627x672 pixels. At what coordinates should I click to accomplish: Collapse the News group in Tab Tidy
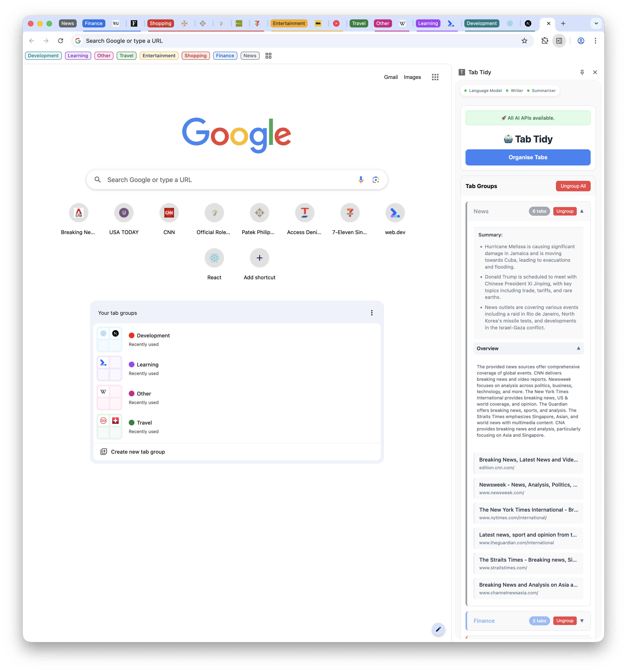[x=582, y=211]
